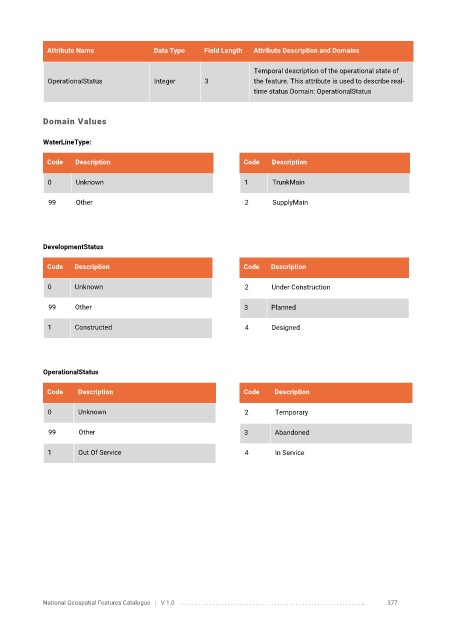Select the WaterLineType domain label
Screen dimensions: 452x640
pyautogui.click(x=67, y=142)
